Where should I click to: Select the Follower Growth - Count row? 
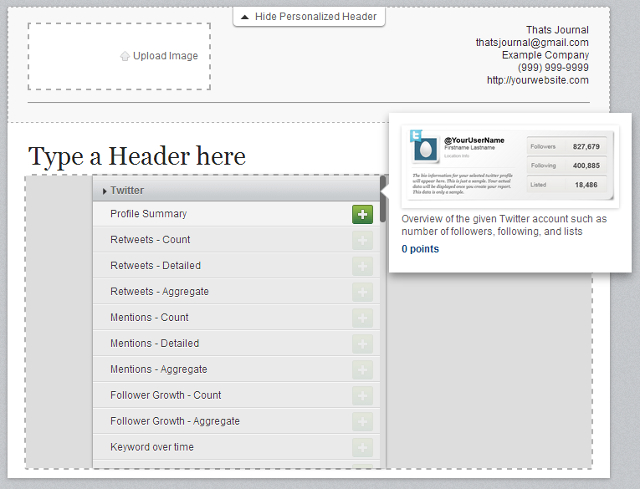[236, 396]
